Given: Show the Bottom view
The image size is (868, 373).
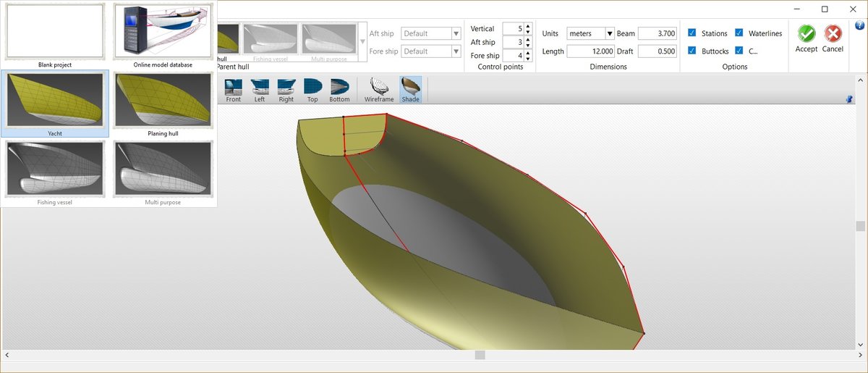Looking at the screenshot, I should coord(339,90).
